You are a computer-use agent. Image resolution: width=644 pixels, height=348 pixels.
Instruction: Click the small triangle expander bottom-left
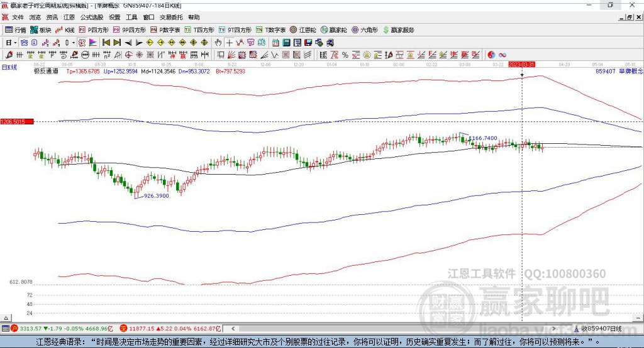coord(6,318)
